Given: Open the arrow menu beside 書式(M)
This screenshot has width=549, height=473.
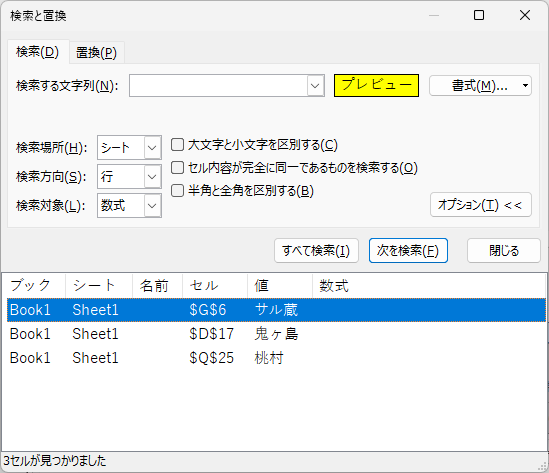Looking at the screenshot, I should pyautogui.click(x=525, y=86).
